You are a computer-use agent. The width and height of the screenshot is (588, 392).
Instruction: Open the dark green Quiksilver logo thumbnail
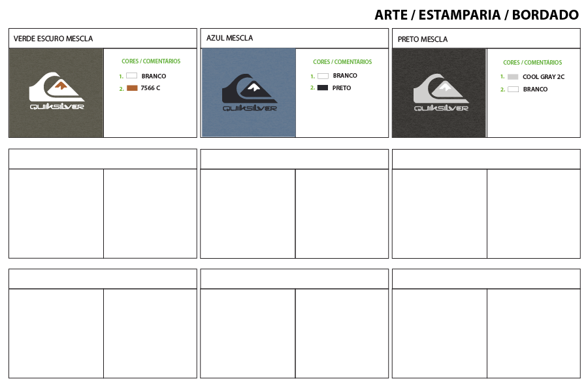[56, 93]
